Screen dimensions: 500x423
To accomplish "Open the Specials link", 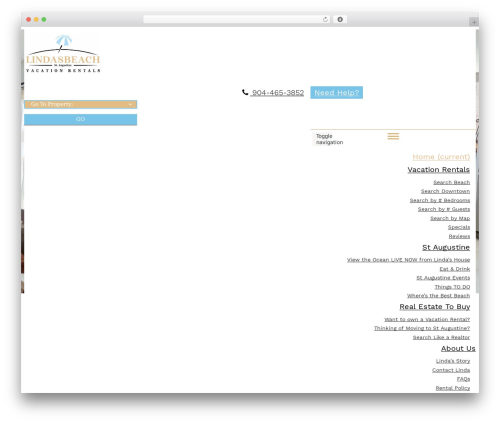I will [x=459, y=227].
